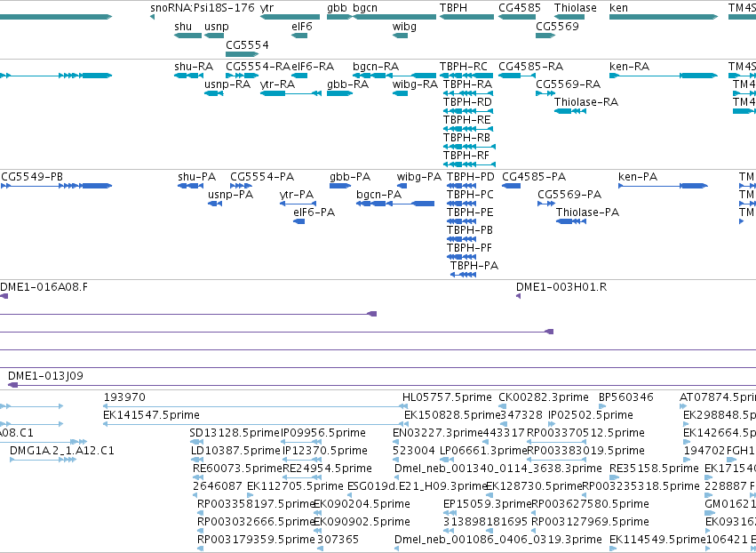
Task: Open the eIF6-PA protein label
Action: click(x=314, y=212)
